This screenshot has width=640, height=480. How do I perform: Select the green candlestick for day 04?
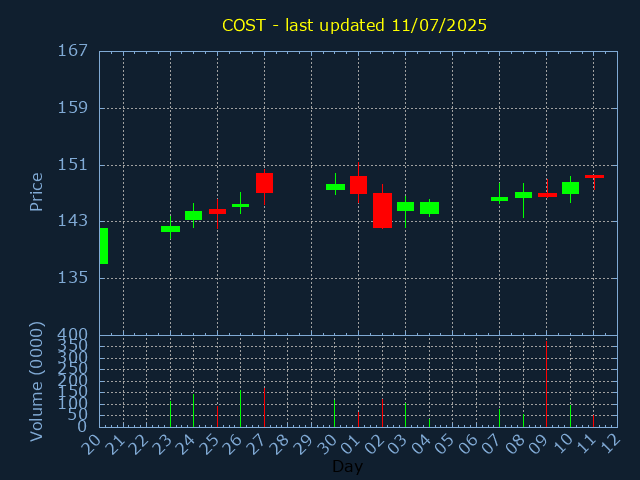tap(429, 208)
